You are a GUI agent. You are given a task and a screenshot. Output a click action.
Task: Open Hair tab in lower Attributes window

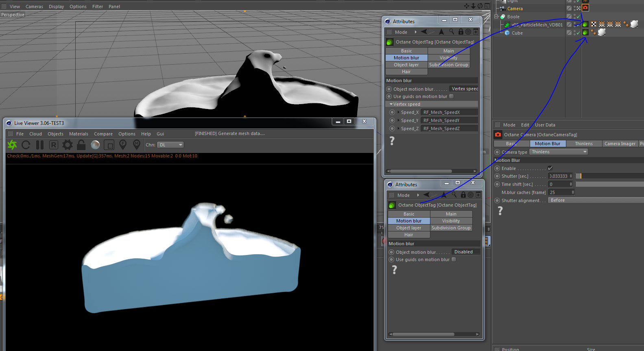pyautogui.click(x=409, y=235)
